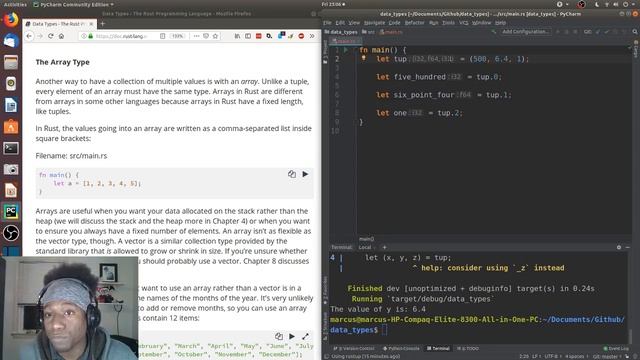The image size is (640, 360).
Task: Open Thunderbird mail from the dock
Action: (x=11, y=41)
